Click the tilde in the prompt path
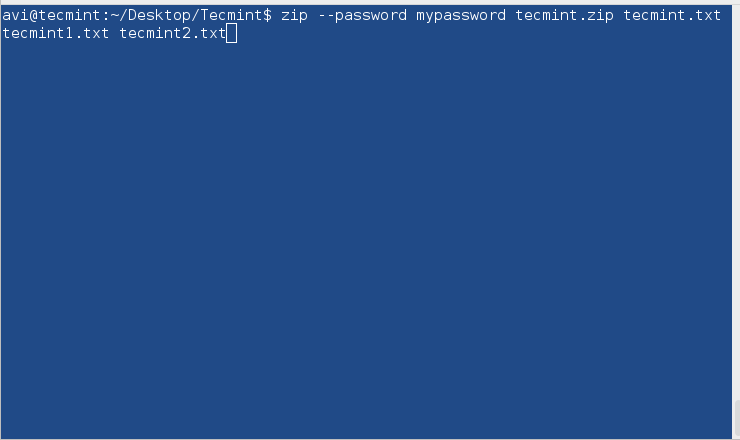740x440 pixels. [x=114, y=16]
